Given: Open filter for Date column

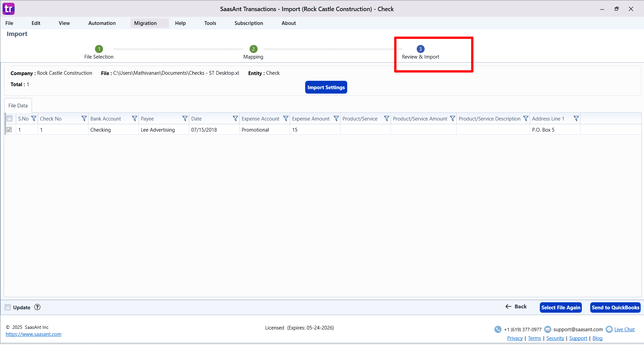Looking at the screenshot, I should click(x=235, y=118).
